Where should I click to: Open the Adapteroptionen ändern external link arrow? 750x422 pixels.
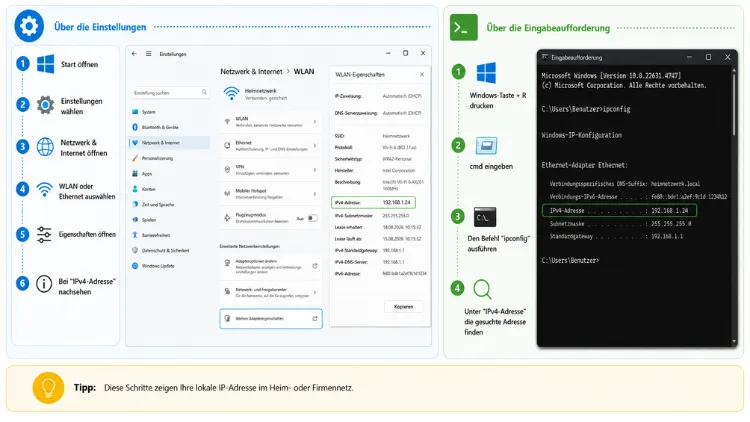click(x=315, y=266)
